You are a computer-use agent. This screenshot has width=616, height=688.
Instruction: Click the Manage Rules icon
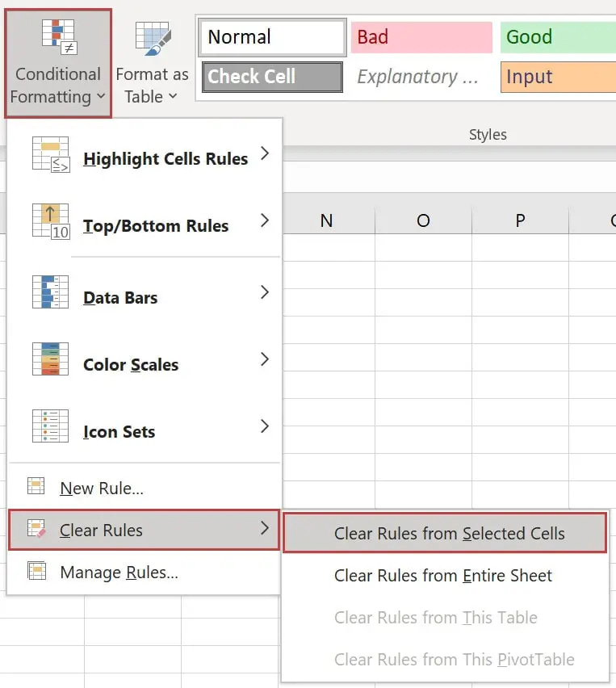coord(36,573)
